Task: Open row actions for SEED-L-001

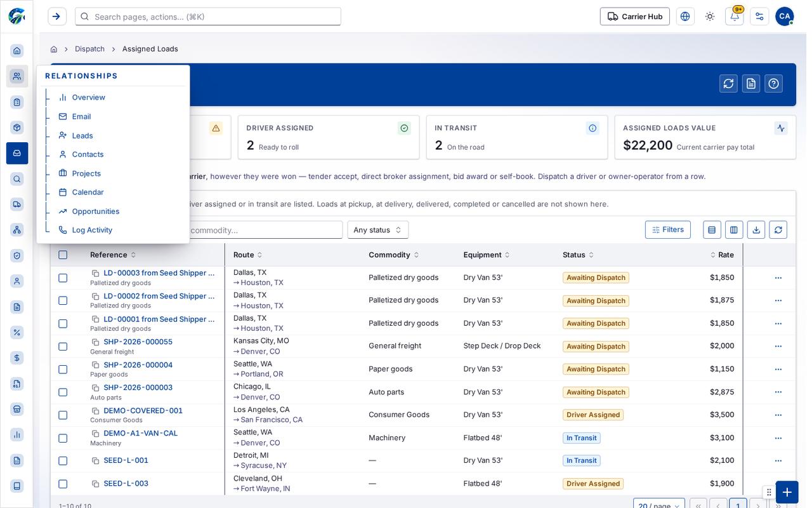Action: (778, 461)
